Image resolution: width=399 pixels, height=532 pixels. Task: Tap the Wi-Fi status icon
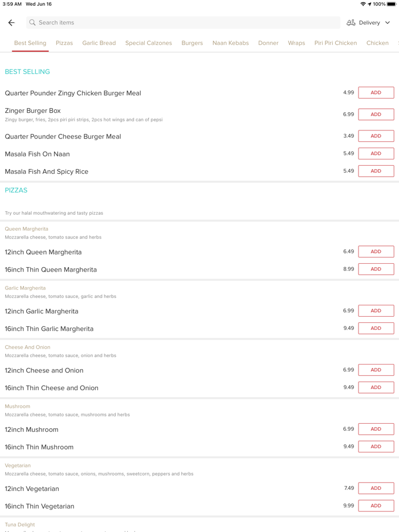point(363,4)
